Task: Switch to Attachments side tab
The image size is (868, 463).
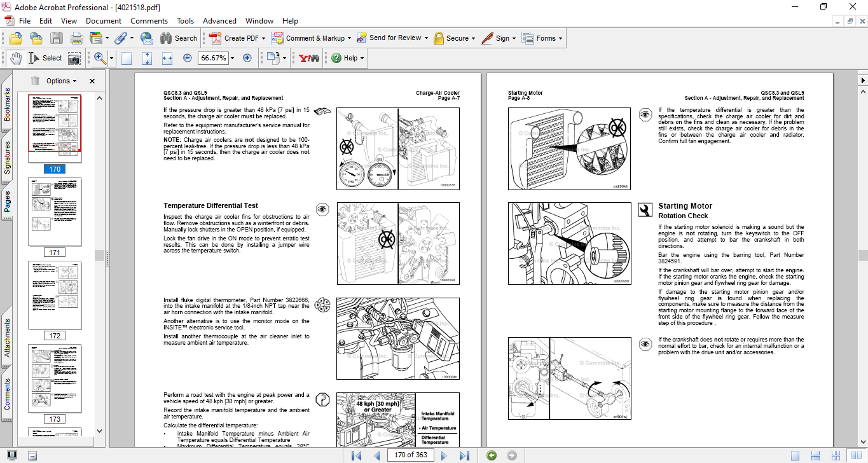Action: (8, 337)
